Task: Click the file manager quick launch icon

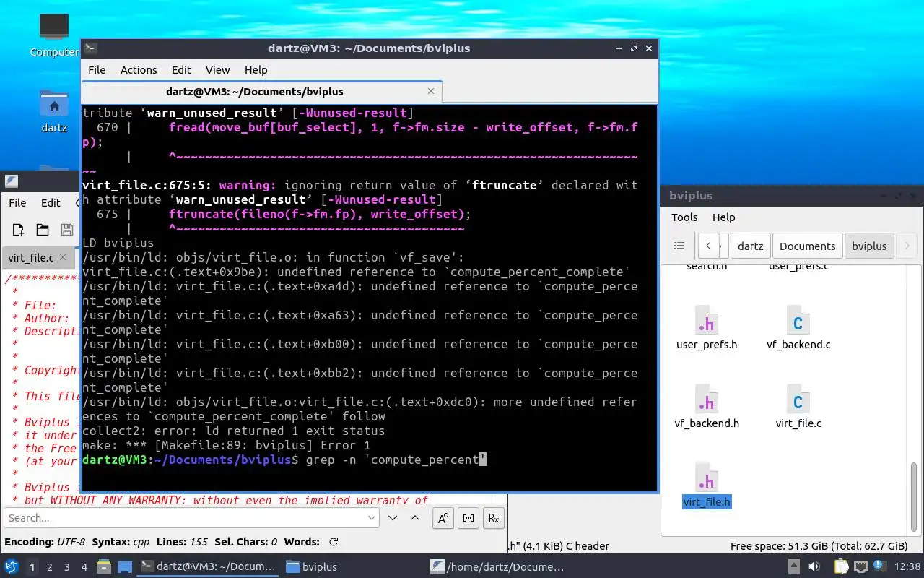Action: [103, 566]
